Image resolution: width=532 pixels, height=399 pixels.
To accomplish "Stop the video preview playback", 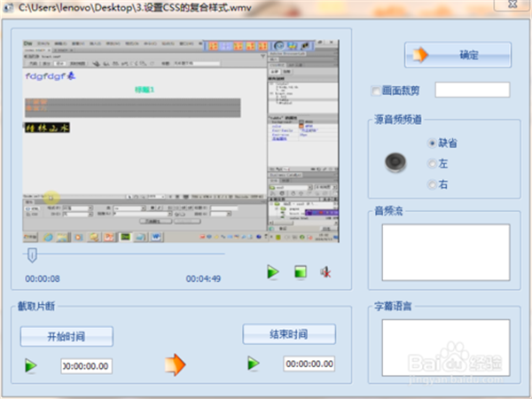I will point(301,271).
